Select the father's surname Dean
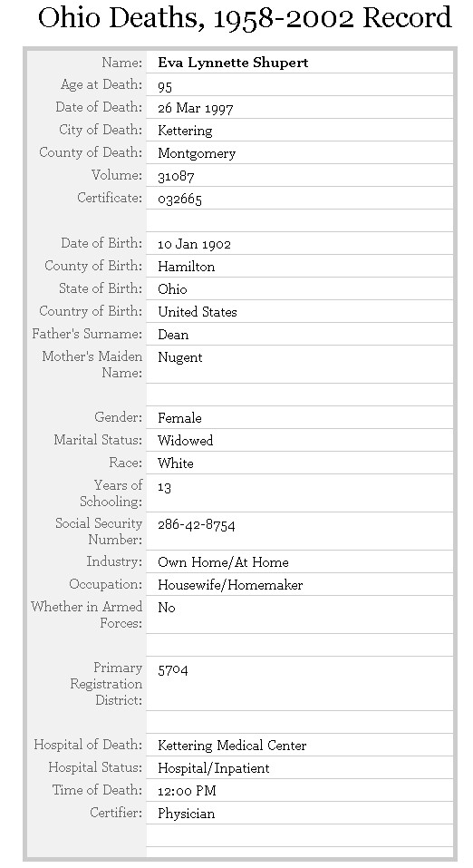 (x=173, y=335)
